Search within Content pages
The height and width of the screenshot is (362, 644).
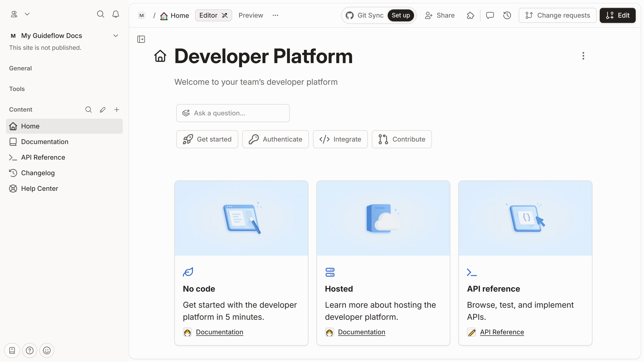tap(88, 110)
